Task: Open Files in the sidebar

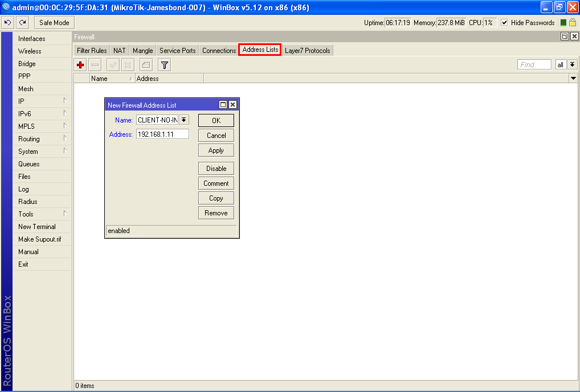Action: tap(42, 177)
